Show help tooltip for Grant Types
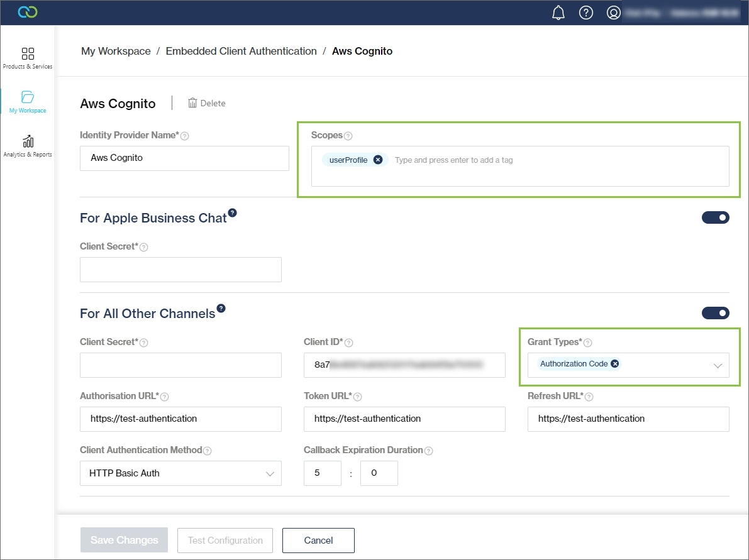The height and width of the screenshot is (560, 749). coord(588,343)
